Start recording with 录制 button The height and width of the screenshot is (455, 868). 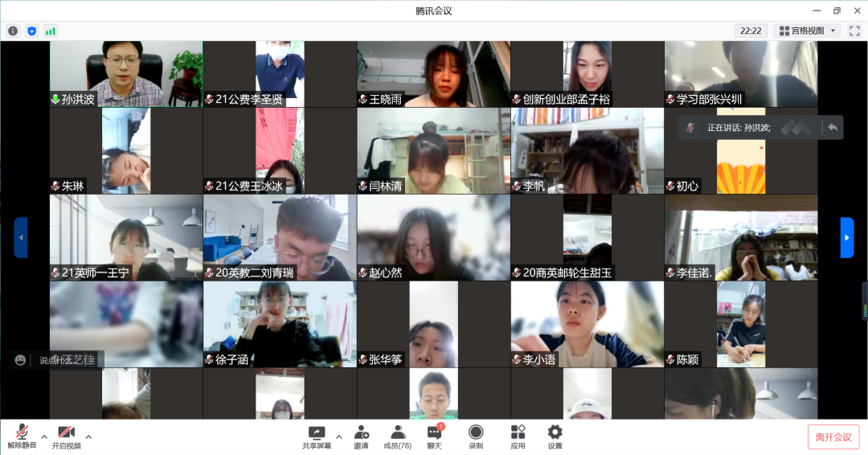[x=476, y=437]
